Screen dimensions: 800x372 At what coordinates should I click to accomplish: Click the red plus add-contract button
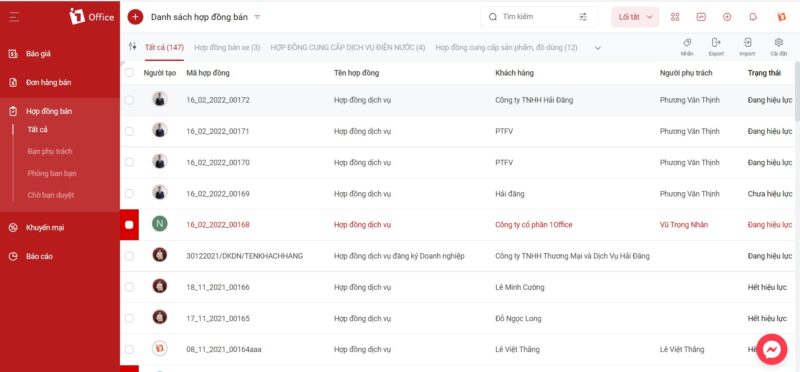(135, 17)
